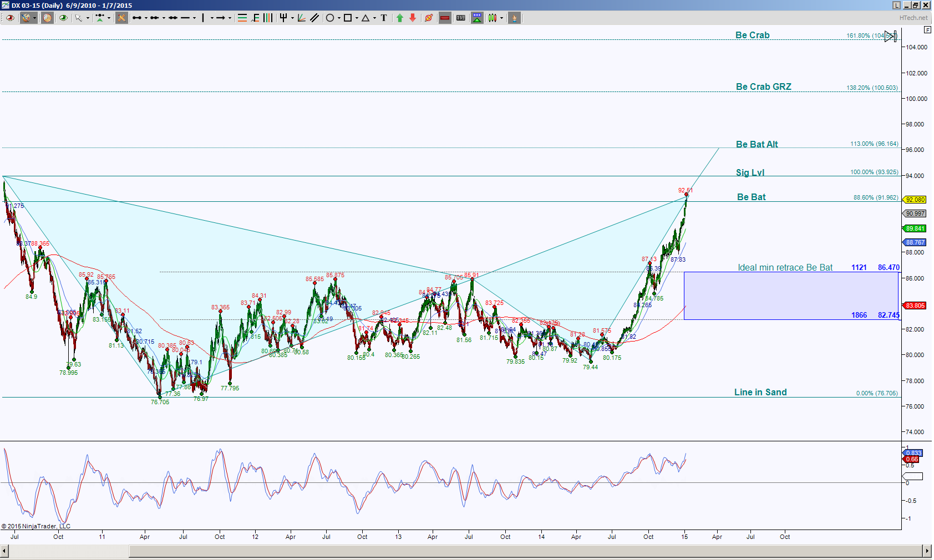Image resolution: width=934 pixels, height=560 pixels.
Task: Select the Andrews pitchfork tool
Action: click(x=283, y=18)
